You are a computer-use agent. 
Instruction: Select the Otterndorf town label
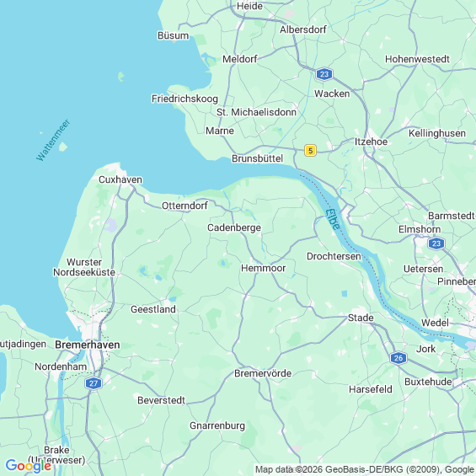click(x=185, y=206)
